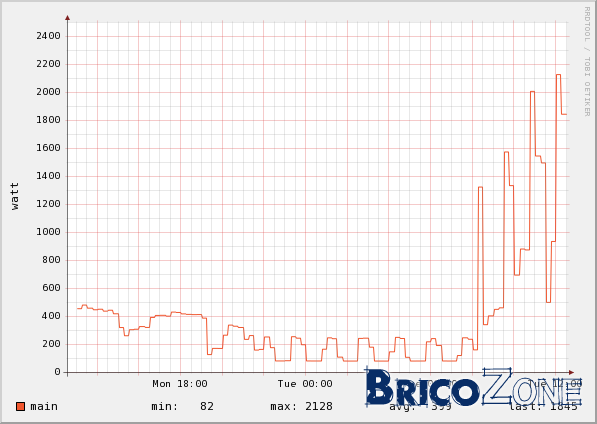The image size is (597, 424).
Task: Click the 1800 y-axis value
Action: click(48, 120)
